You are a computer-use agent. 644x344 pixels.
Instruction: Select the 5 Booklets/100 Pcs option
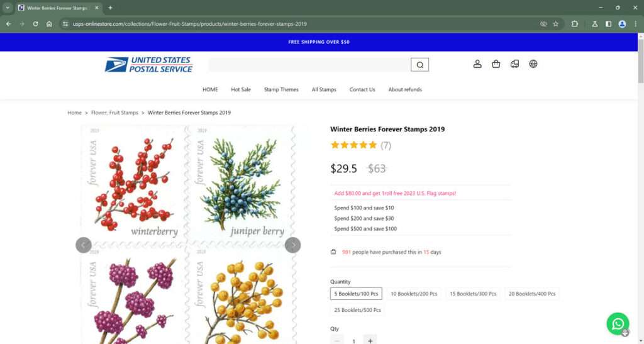[356, 294]
